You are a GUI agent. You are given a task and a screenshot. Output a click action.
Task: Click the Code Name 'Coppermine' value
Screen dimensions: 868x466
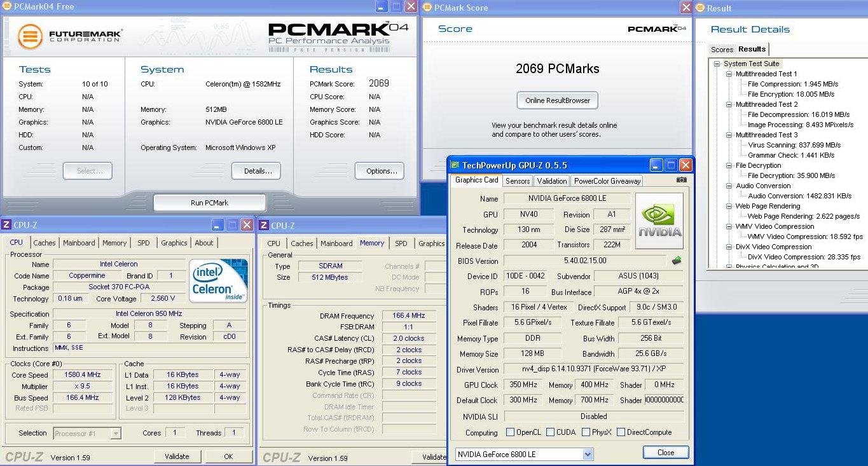(x=87, y=276)
